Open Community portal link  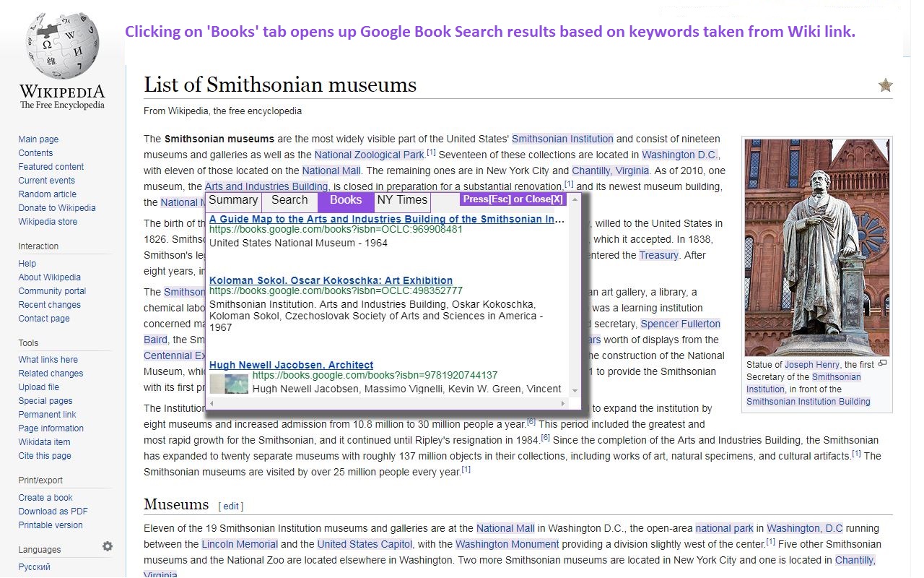(x=52, y=291)
